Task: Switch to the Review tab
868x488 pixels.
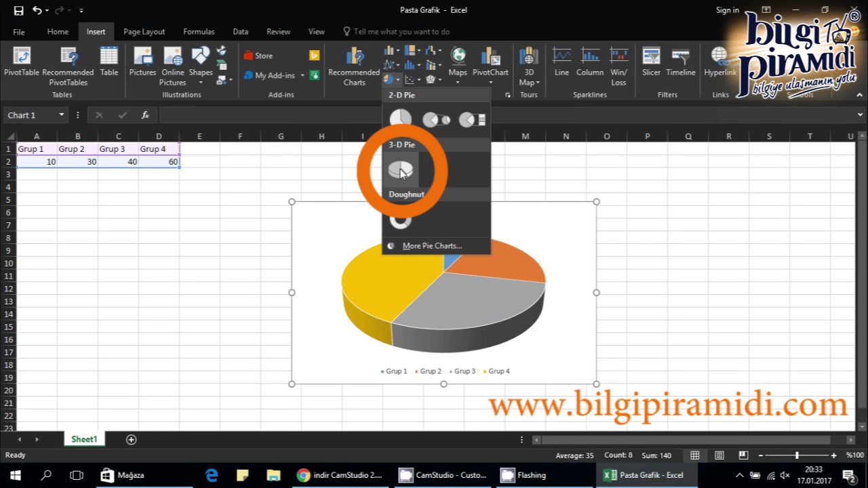Action: [278, 32]
